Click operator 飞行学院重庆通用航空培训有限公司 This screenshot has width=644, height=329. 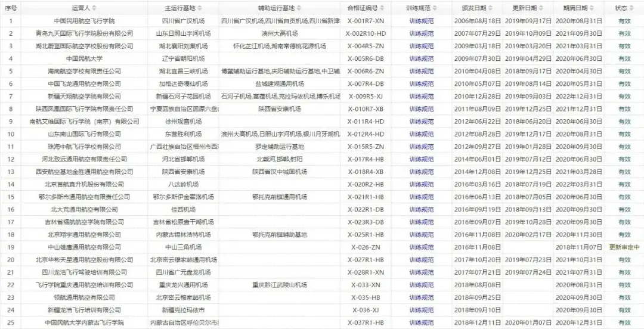coord(84,285)
